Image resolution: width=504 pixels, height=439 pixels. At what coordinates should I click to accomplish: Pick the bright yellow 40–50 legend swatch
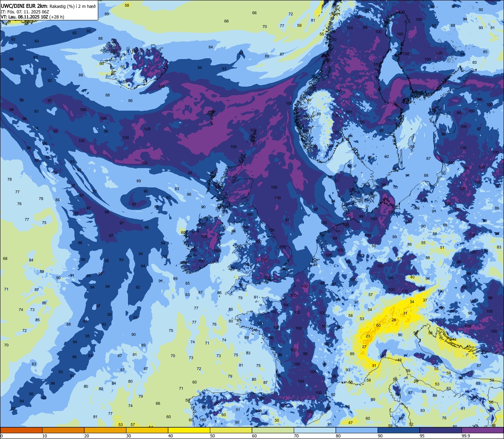[189, 430]
